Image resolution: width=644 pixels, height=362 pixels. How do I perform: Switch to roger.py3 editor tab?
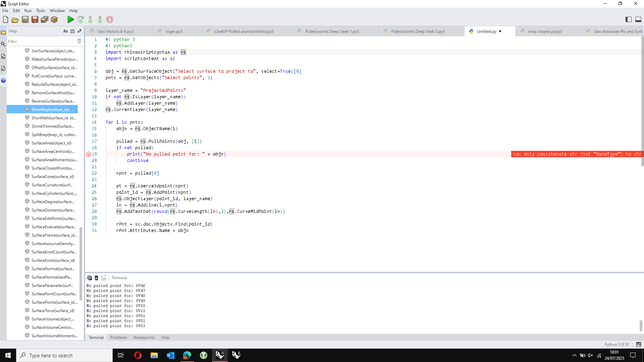[174, 32]
